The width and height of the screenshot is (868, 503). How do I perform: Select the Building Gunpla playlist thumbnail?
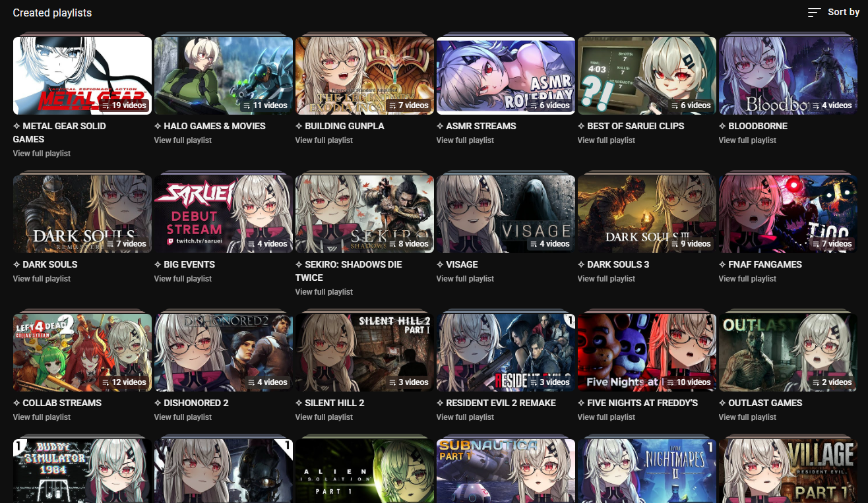[x=365, y=76]
